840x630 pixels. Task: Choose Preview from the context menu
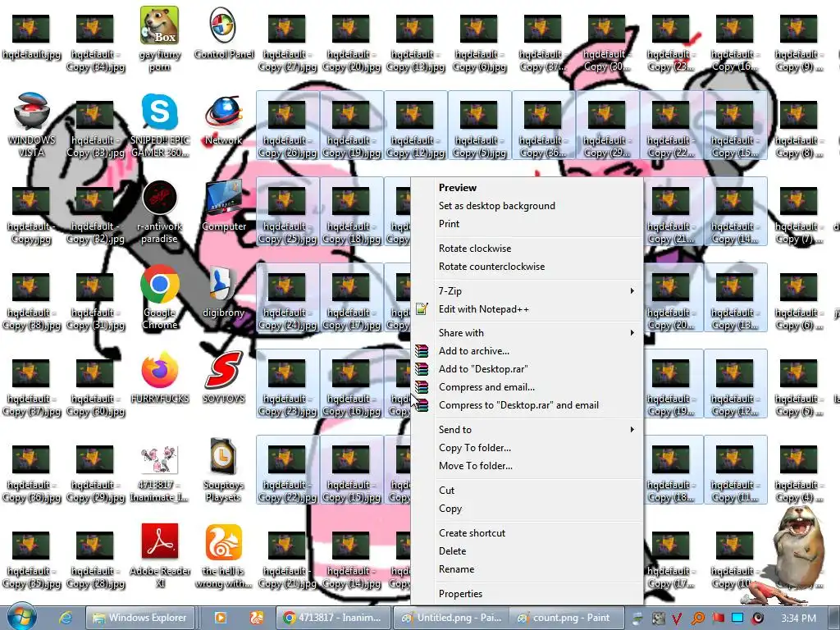527,188
